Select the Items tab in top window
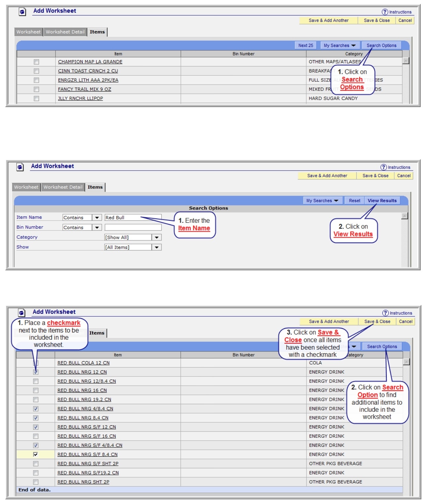The image size is (428, 504). (97, 32)
